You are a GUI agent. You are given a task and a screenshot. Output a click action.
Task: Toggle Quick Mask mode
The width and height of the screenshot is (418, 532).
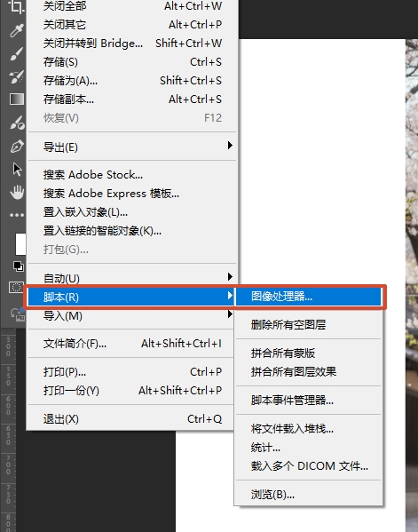pyautogui.click(x=16, y=288)
